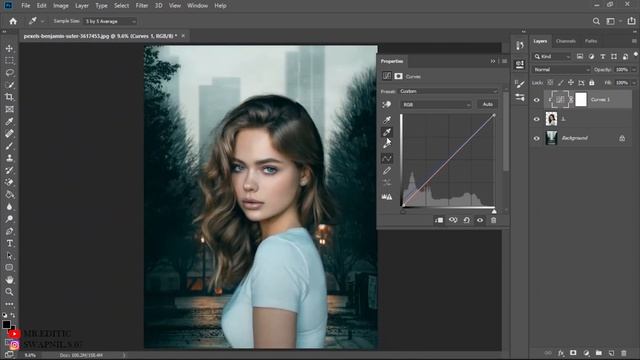
Task: Select the Pen tool
Action: [x=9, y=231]
